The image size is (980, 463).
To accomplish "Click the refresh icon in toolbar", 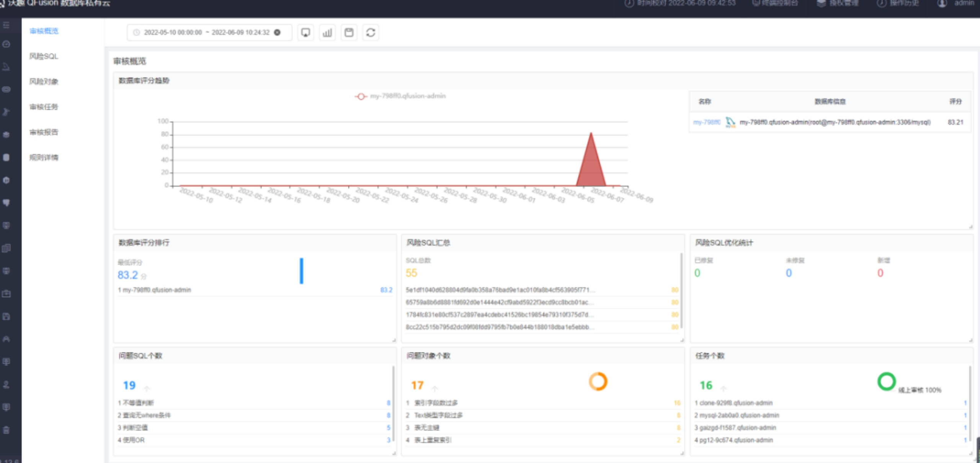I will pos(370,33).
